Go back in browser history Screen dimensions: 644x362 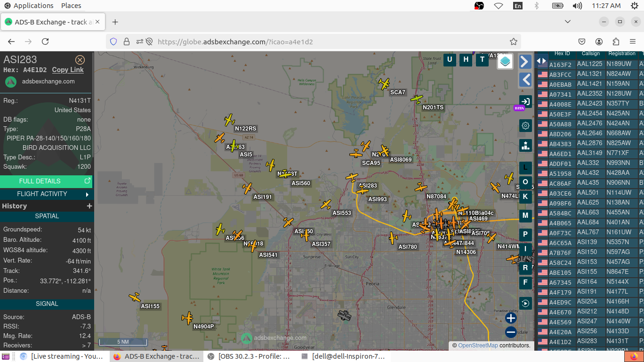[12, 41]
